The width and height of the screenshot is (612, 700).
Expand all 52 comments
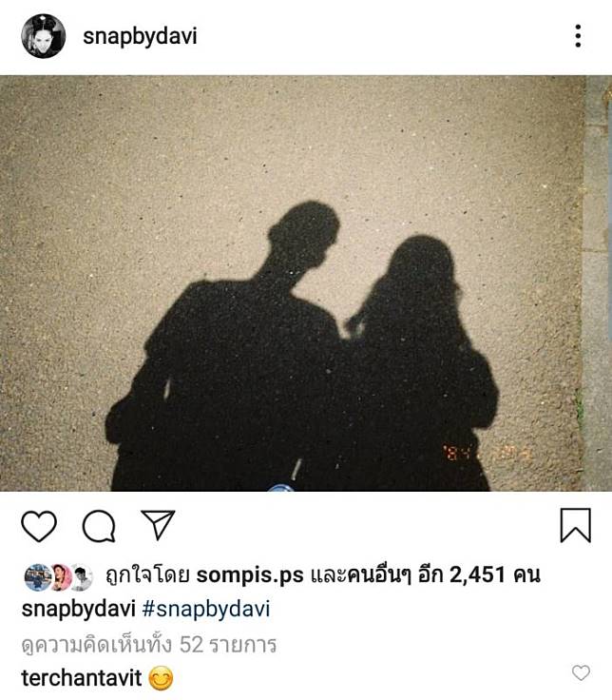[149, 645]
